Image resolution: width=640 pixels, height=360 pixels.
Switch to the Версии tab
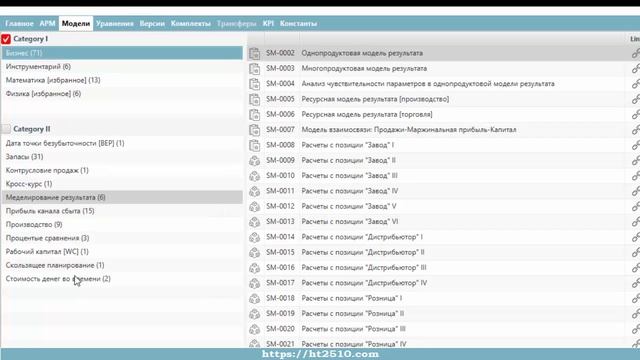click(152, 24)
